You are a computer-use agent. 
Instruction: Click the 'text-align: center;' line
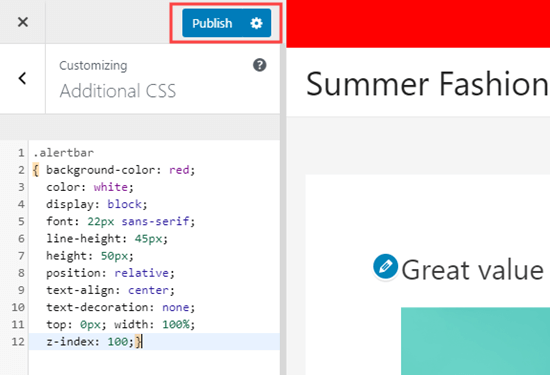pos(110,290)
